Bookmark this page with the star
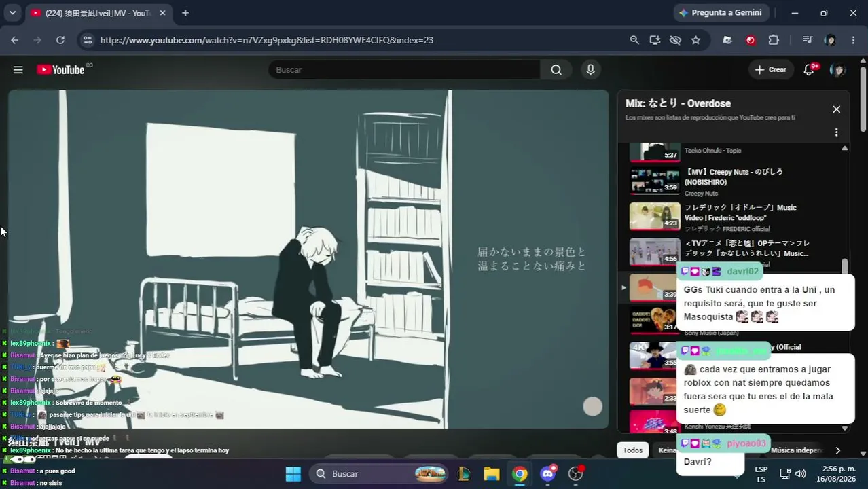 (x=695, y=40)
